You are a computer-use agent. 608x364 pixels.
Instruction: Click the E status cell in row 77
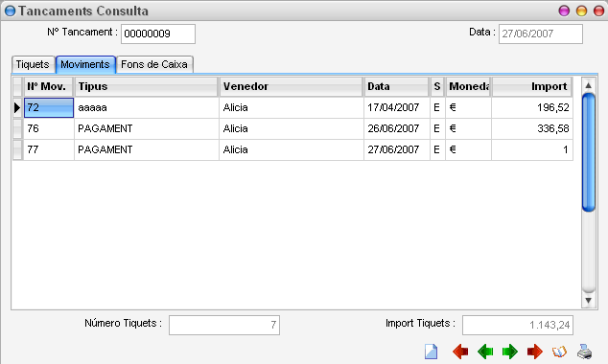pos(437,149)
